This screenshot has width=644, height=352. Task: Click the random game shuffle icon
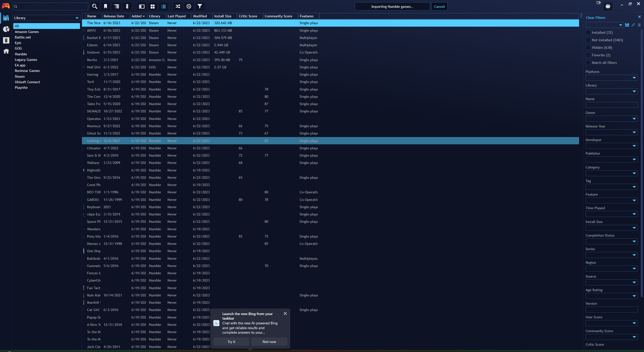click(178, 7)
